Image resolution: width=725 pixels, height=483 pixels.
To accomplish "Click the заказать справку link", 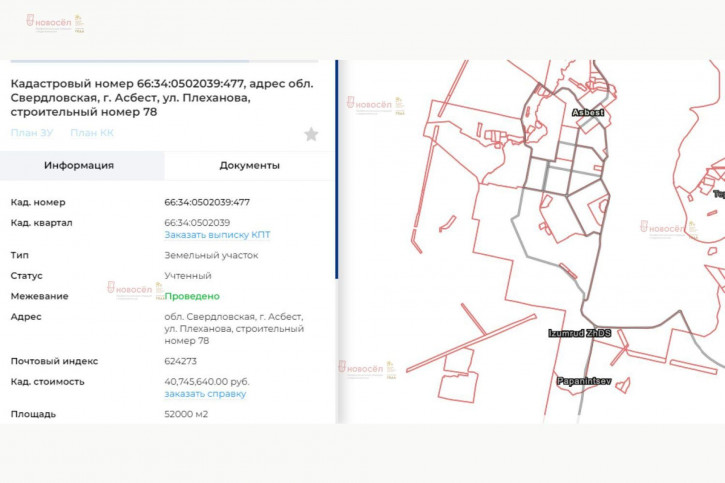I will click(205, 394).
